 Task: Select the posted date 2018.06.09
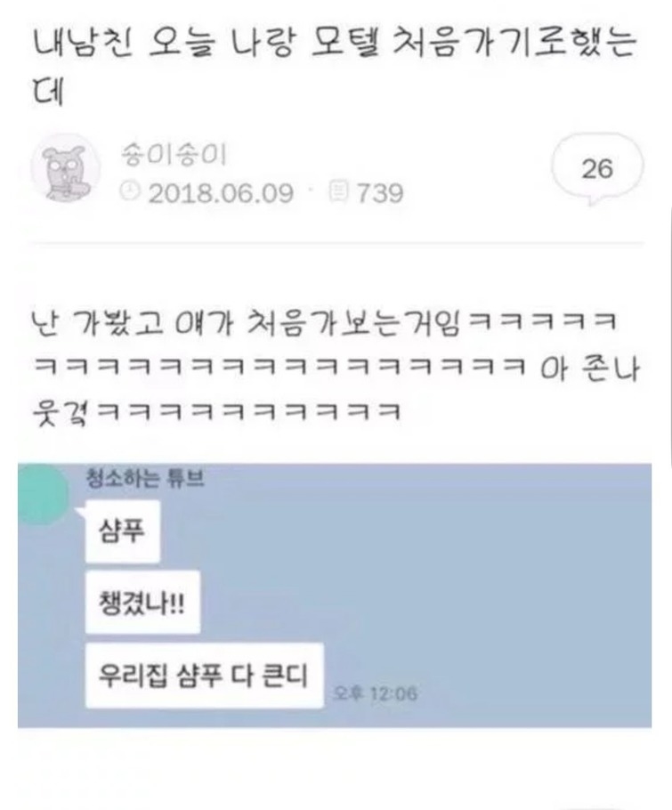[x=221, y=193]
